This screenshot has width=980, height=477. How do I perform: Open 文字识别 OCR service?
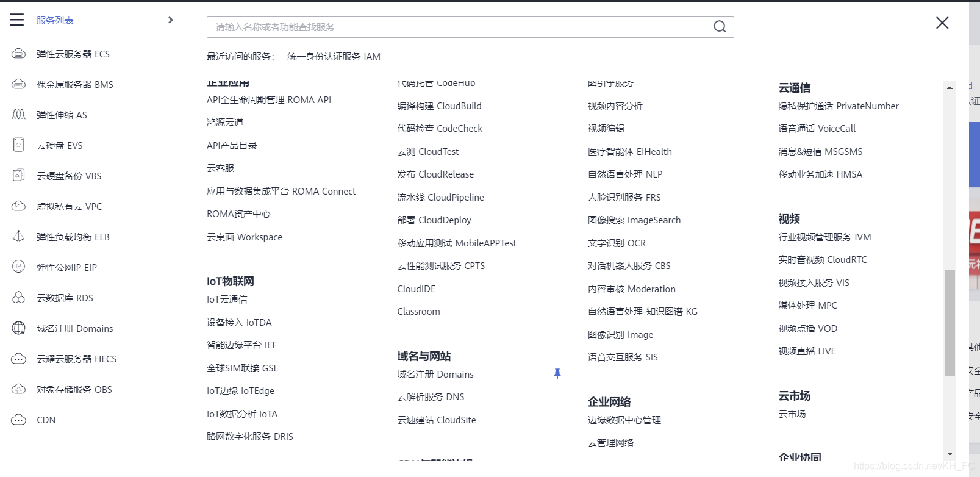617,243
